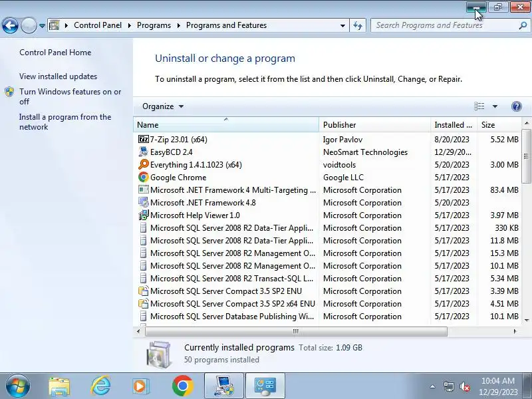Expand the arrow before Control Panel breadcrumb

(x=66, y=25)
